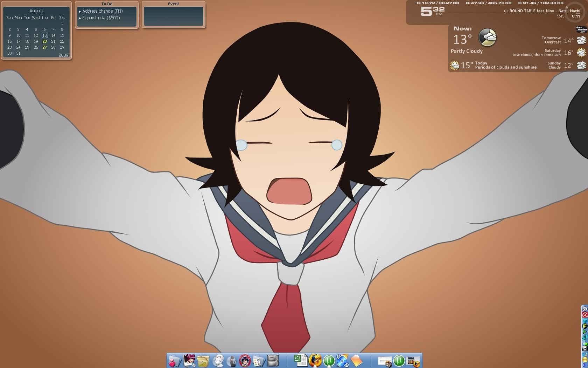
Task: Open the metal file cabinet dock icon
Action: pyautogui.click(x=273, y=361)
